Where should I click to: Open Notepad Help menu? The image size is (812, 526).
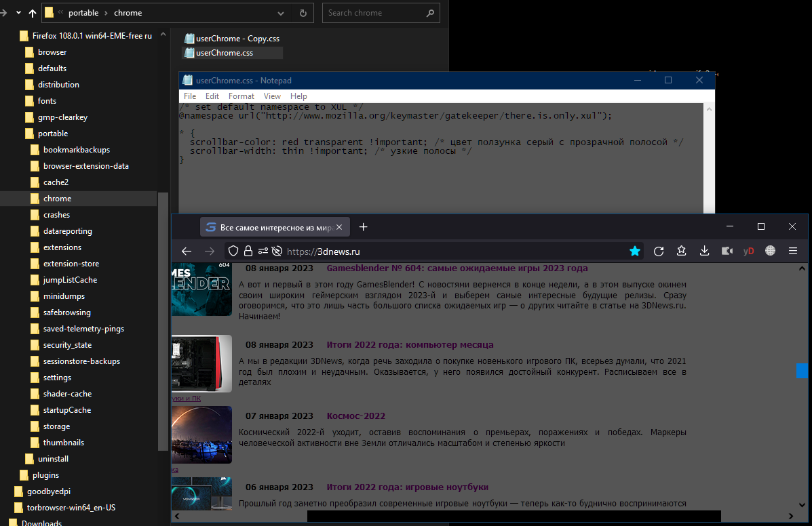click(x=298, y=96)
